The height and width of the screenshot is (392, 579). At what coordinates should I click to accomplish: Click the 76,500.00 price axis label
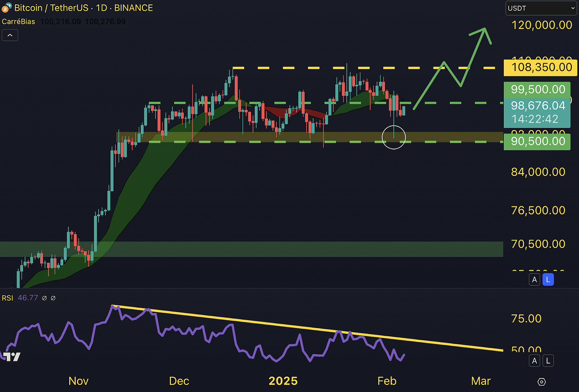pyautogui.click(x=538, y=210)
